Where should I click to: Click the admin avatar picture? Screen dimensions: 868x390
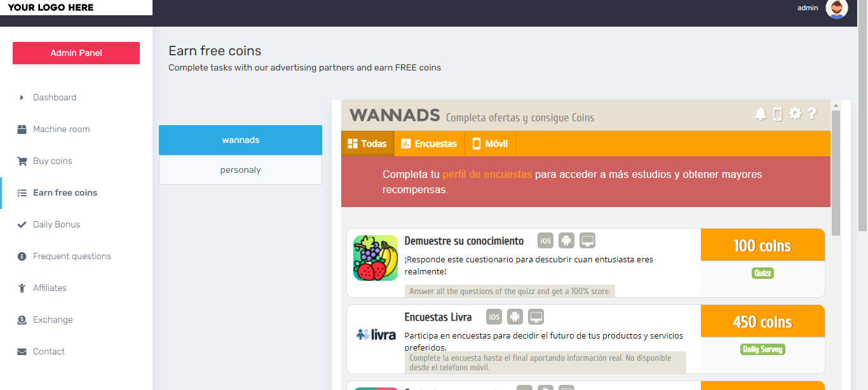[837, 8]
